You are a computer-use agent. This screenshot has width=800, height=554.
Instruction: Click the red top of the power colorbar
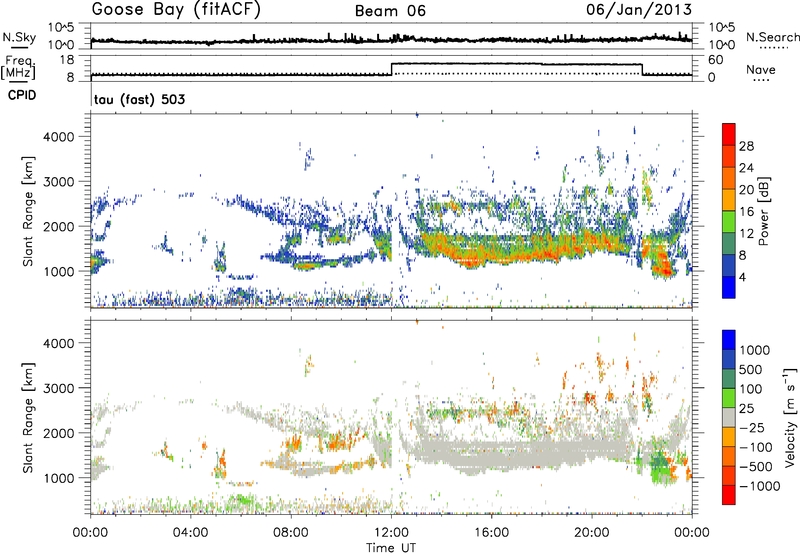729,134
